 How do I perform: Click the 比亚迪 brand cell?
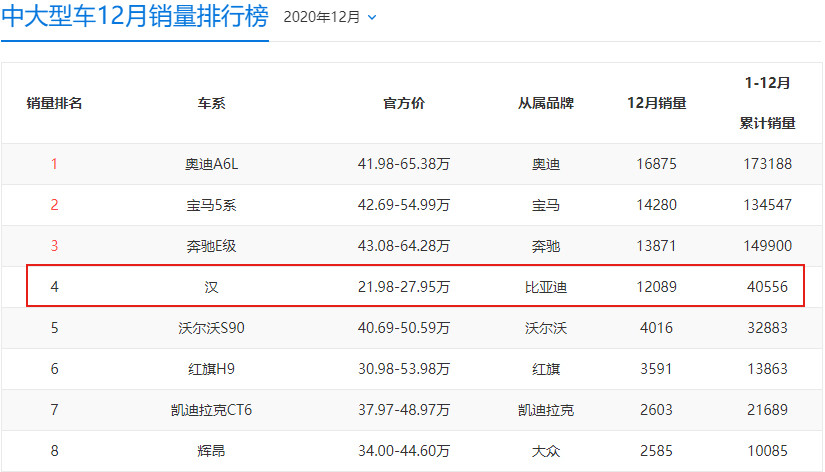point(546,287)
